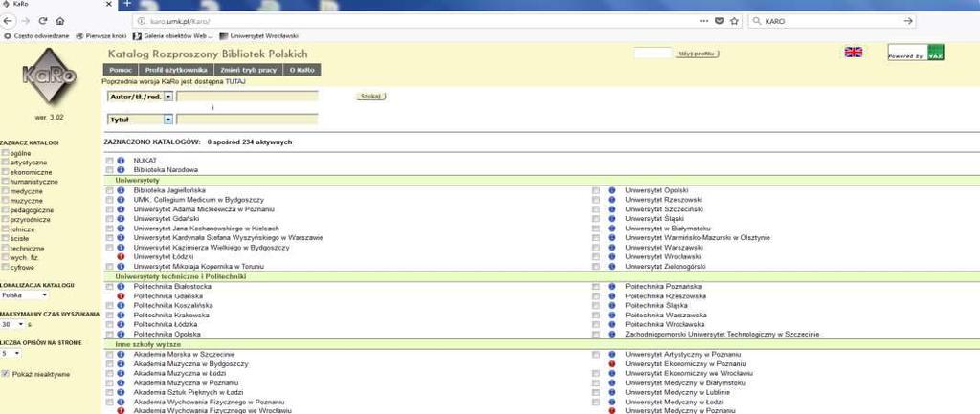The width and height of the screenshot is (980, 414).
Task: Open info icon for Akademia Morska w Szczecinie
Action: [121, 355]
